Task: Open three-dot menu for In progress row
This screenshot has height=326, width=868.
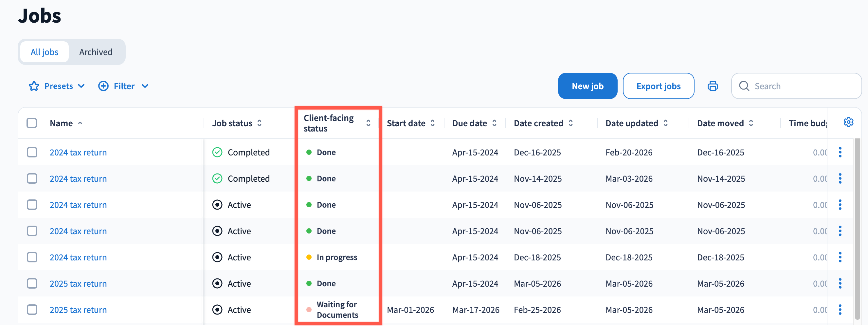Action: [840, 257]
